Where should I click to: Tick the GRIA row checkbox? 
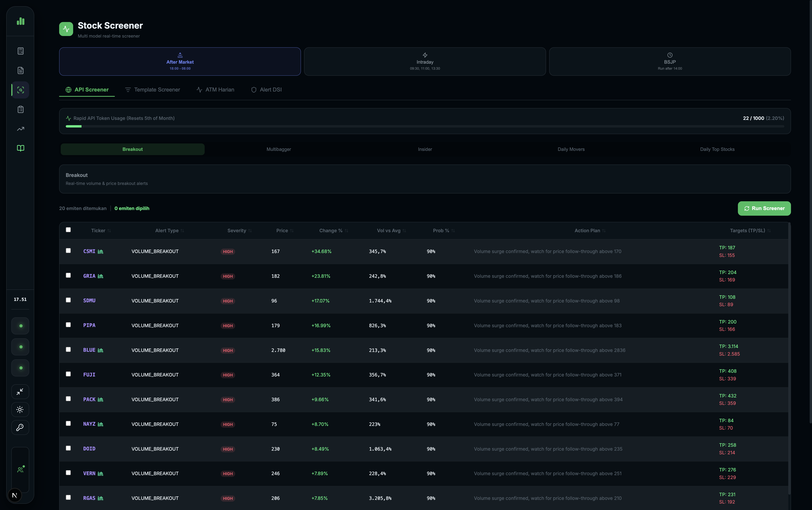pyautogui.click(x=68, y=275)
